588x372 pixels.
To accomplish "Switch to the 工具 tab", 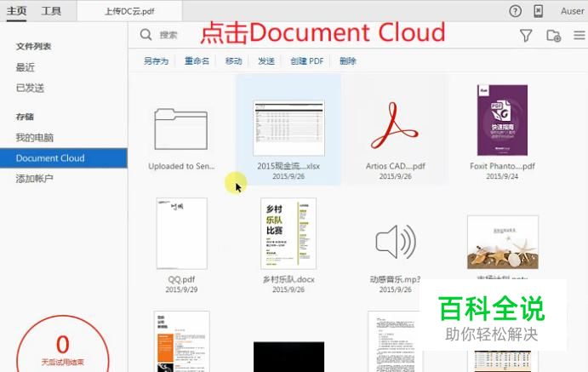I will 51,11.
